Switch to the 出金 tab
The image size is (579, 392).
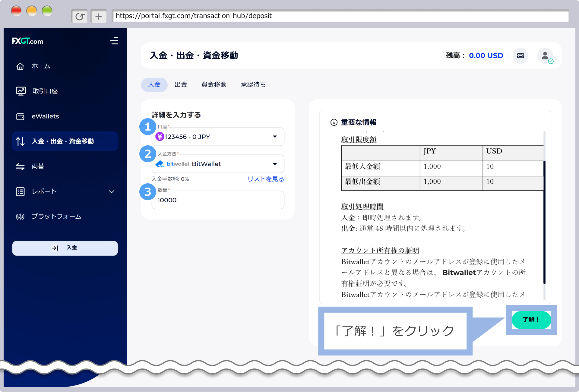point(181,85)
